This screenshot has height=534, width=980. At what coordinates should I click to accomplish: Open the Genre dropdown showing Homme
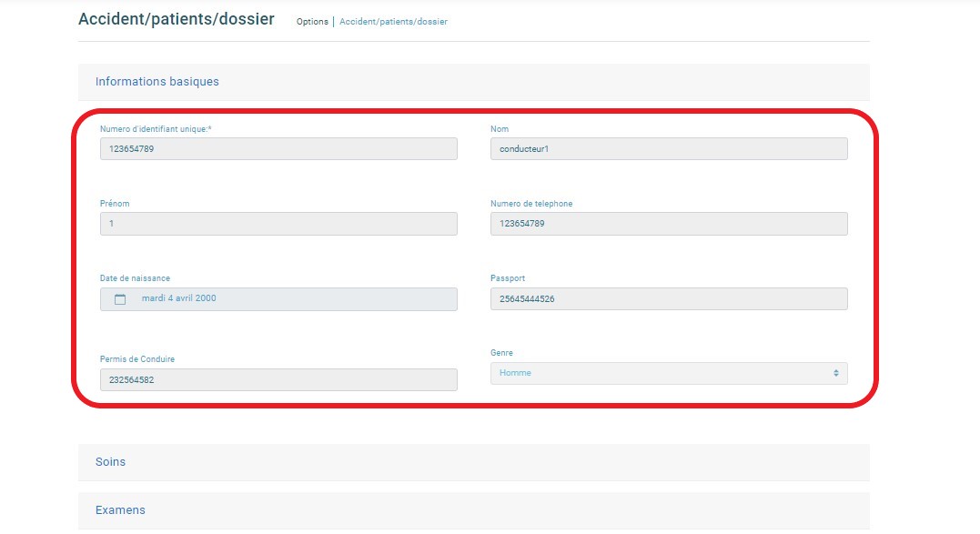click(669, 374)
